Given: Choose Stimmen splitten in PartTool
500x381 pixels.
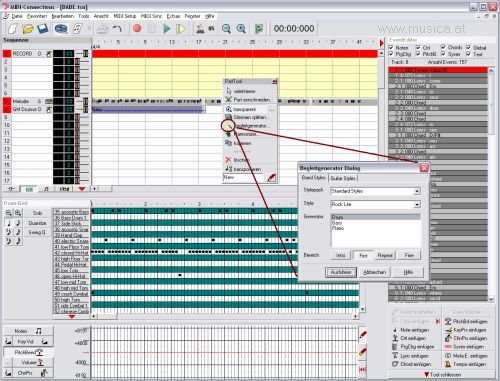Looking at the screenshot, I should point(247,117).
